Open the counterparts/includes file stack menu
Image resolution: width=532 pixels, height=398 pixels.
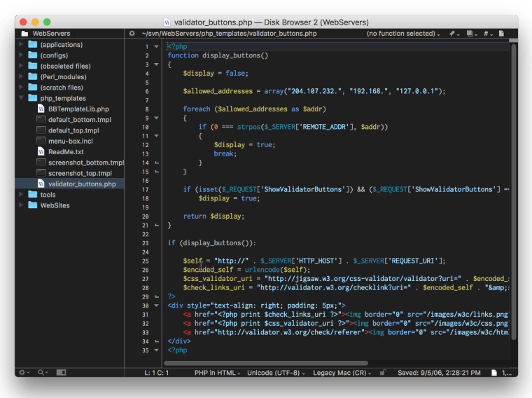coord(472,33)
